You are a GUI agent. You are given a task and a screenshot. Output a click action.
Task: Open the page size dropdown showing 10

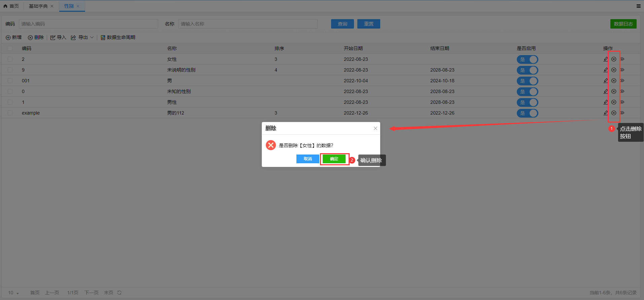(x=13, y=293)
